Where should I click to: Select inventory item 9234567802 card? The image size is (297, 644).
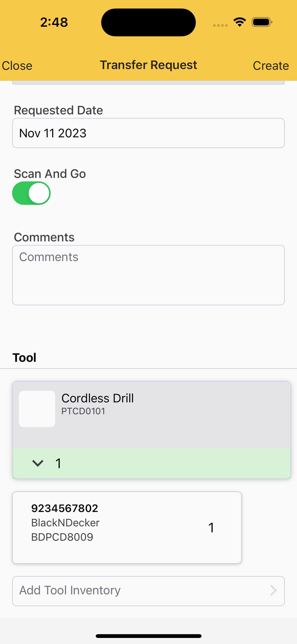coord(127,527)
